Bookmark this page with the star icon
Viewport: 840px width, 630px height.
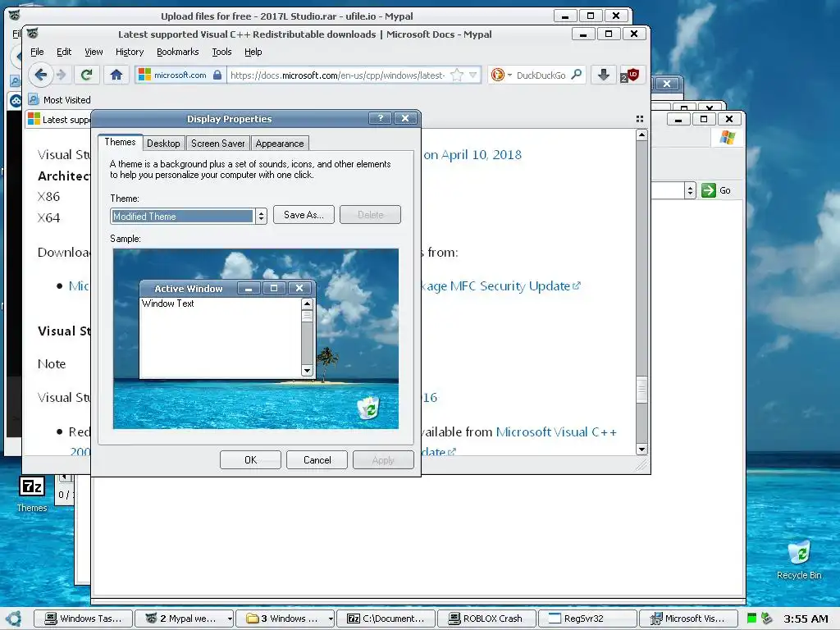coord(456,75)
